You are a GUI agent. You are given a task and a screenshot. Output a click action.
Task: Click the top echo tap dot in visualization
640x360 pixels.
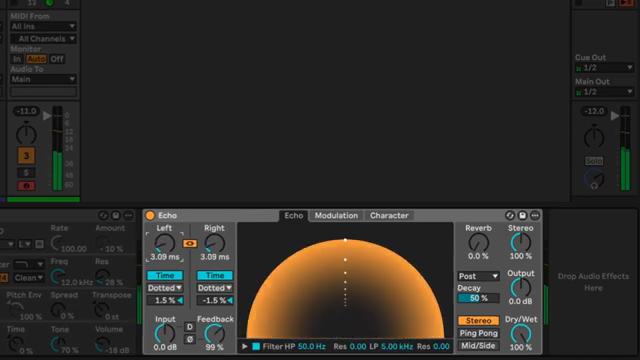tap(345, 240)
